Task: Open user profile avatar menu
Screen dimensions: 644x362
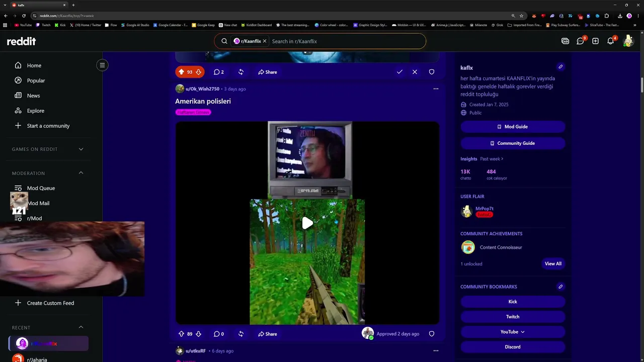Action: pyautogui.click(x=628, y=41)
